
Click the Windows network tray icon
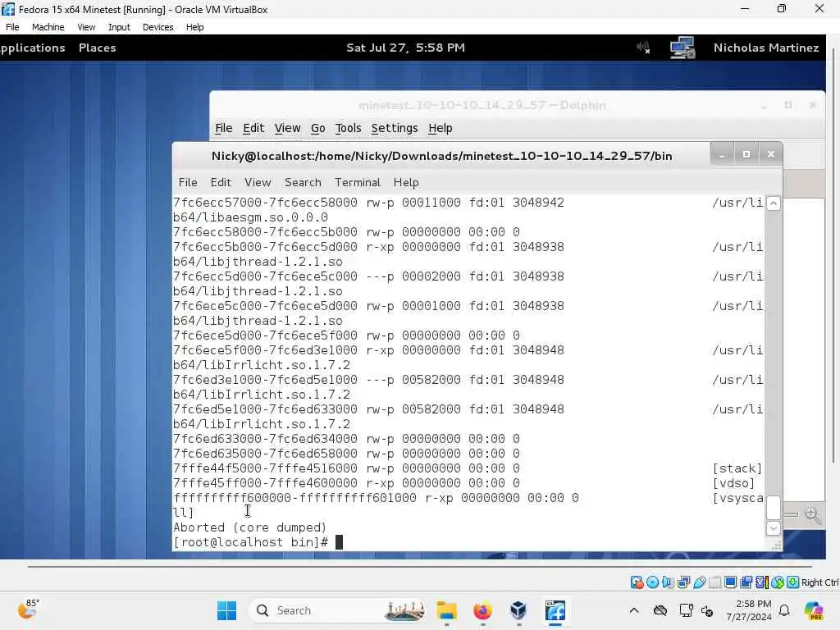(x=686, y=610)
